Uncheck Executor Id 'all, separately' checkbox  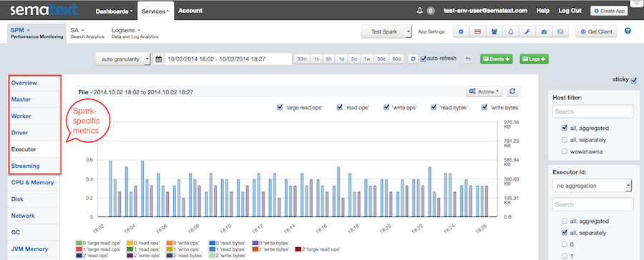565,233
